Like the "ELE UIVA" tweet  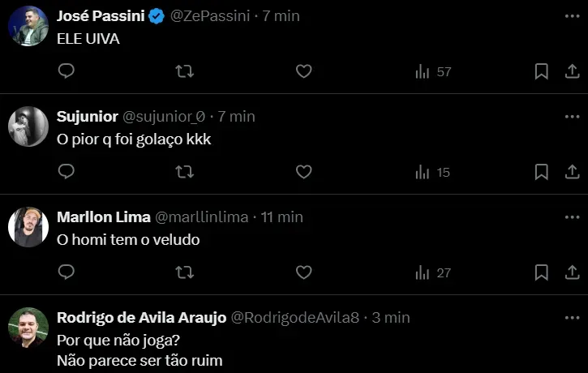[303, 71]
